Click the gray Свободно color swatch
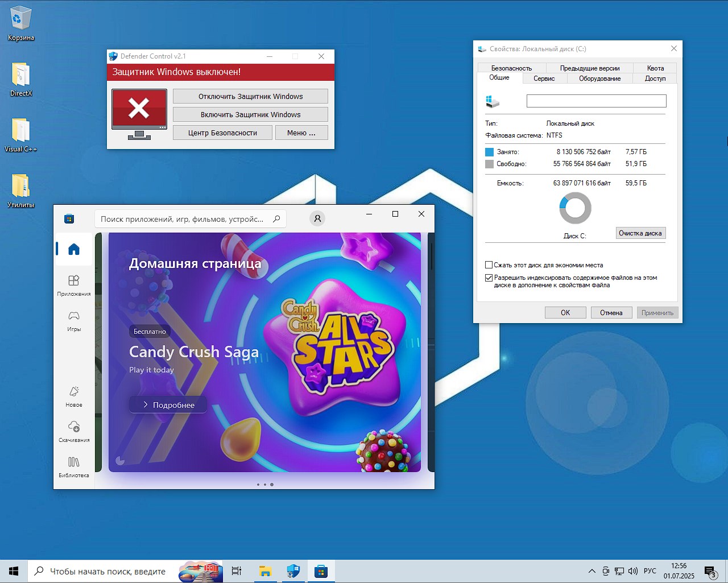The width and height of the screenshot is (728, 583). pyautogui.click(x=489, y=164)
